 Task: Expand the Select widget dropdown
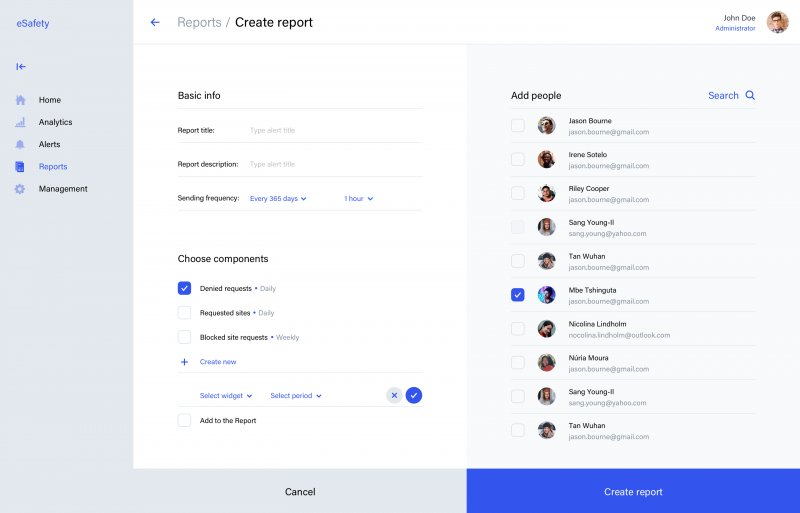pyautogui.click(x=226, y=396)
